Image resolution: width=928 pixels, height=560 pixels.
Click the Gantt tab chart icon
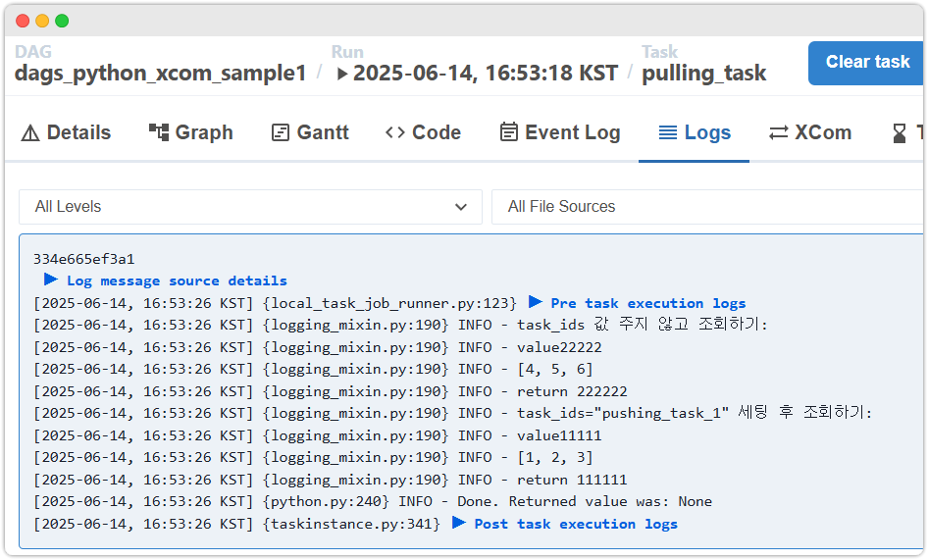click(x=281, y=133)
